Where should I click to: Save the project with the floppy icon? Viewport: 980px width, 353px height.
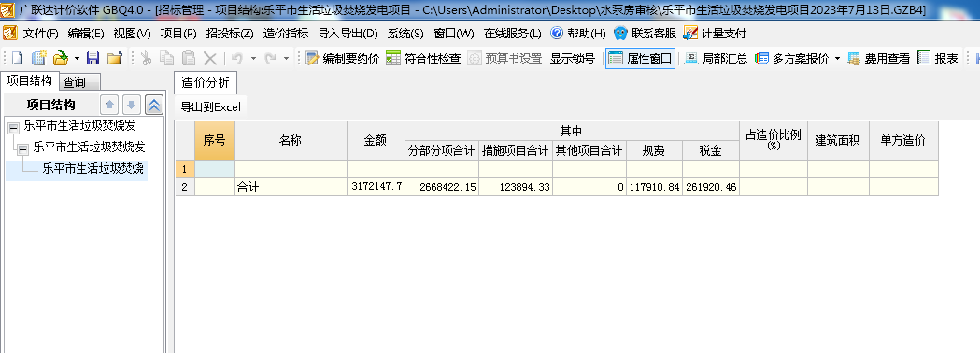93,59
